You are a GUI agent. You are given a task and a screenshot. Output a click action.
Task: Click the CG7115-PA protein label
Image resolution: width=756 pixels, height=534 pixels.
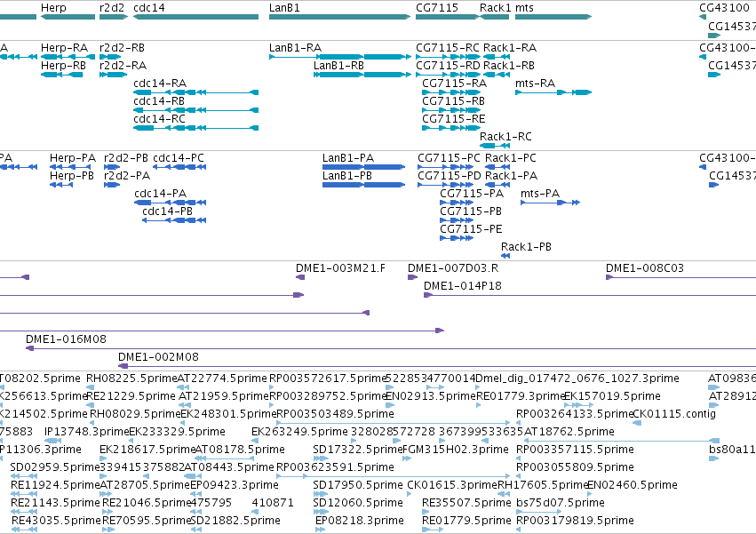point(472,194)
